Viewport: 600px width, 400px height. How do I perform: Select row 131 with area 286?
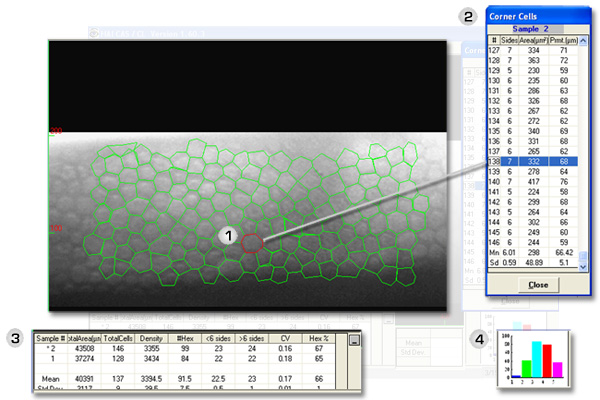click(533, 91)
